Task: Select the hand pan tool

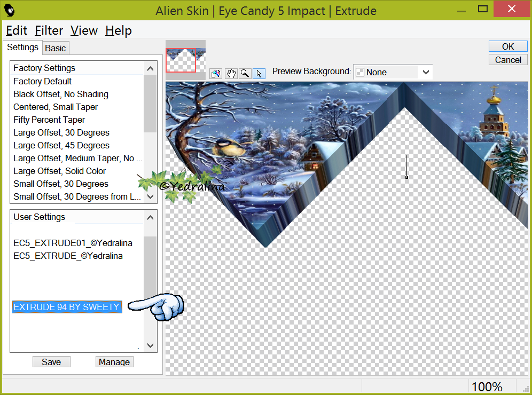Action: pyautogui.click(x=231, y=73)
